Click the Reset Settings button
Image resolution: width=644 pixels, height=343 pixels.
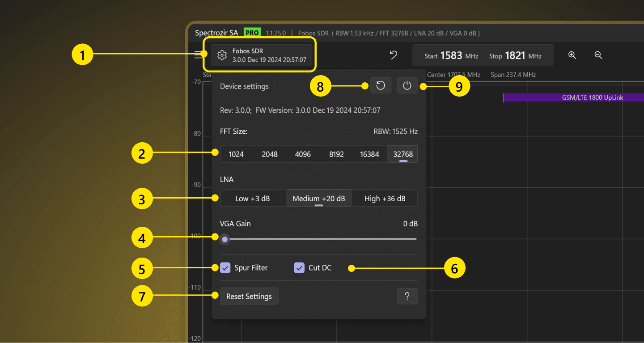click(x=249, y=296)
